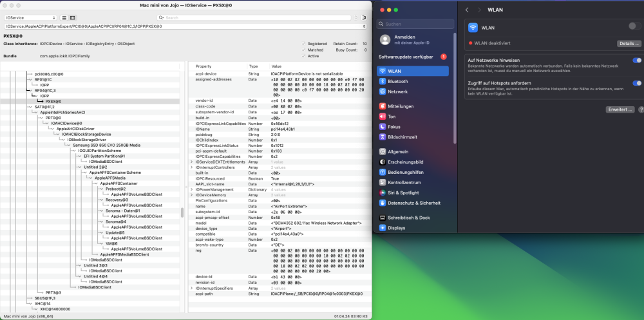Click the Apple-ID account avatar icon
The width and height of the screenshot is (644, 320).
pyautogui.click(x=385, y=39)
